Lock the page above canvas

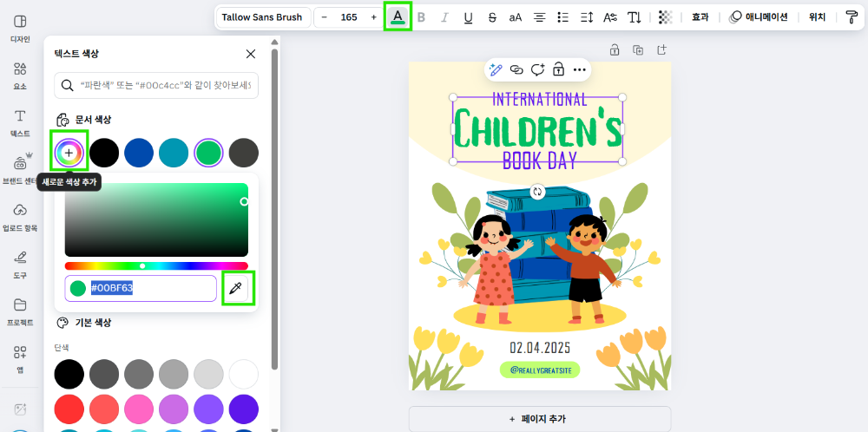[615, 49]
